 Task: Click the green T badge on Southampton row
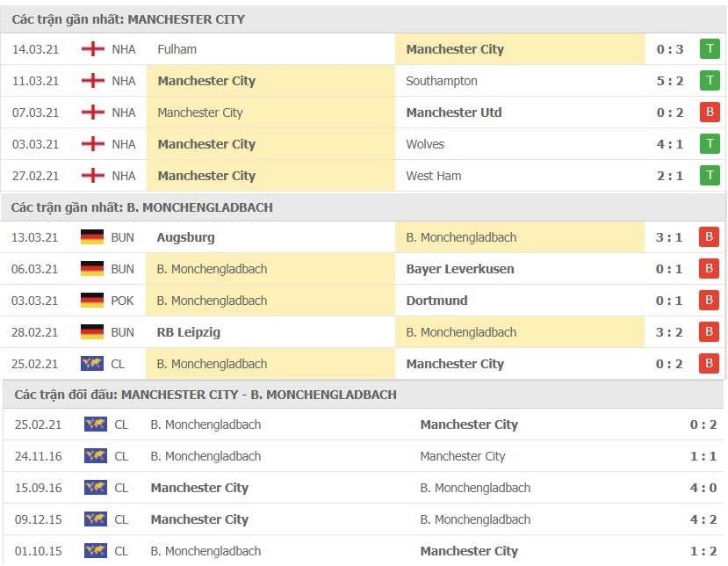(x=709, y=81)
